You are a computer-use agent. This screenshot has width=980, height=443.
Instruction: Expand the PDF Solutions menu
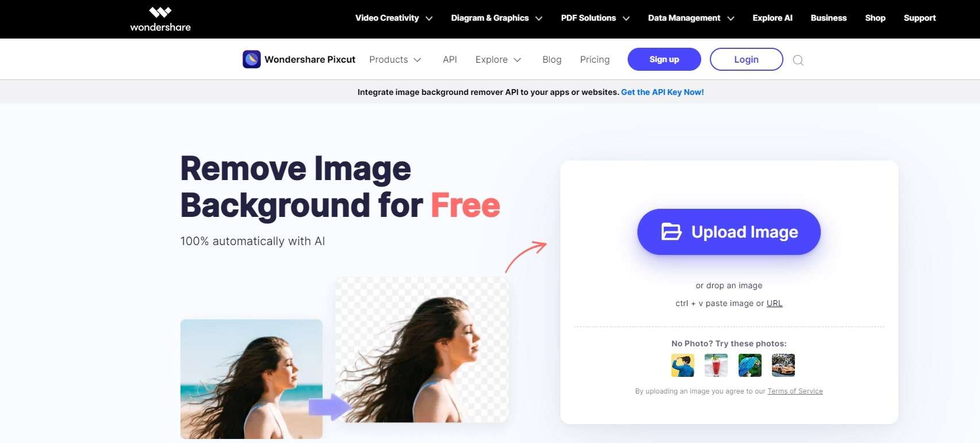pos(595,18)
